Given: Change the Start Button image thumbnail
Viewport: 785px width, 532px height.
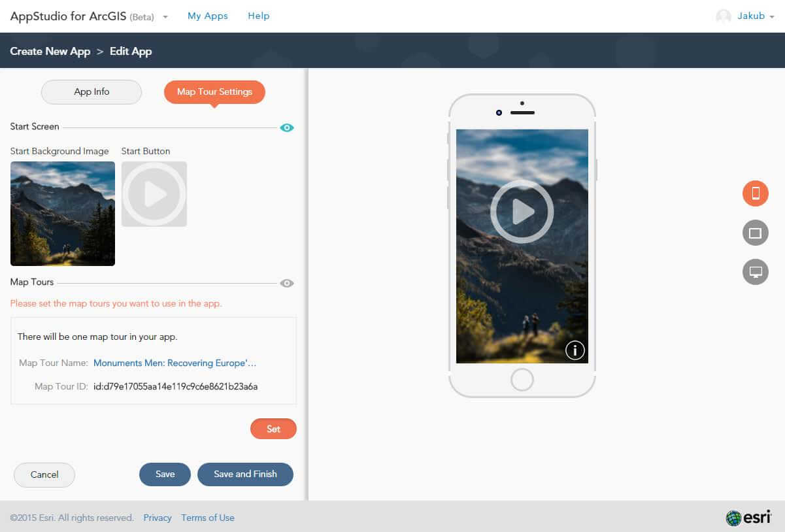Looking at the screenshot, I should [x=154, y=194].
